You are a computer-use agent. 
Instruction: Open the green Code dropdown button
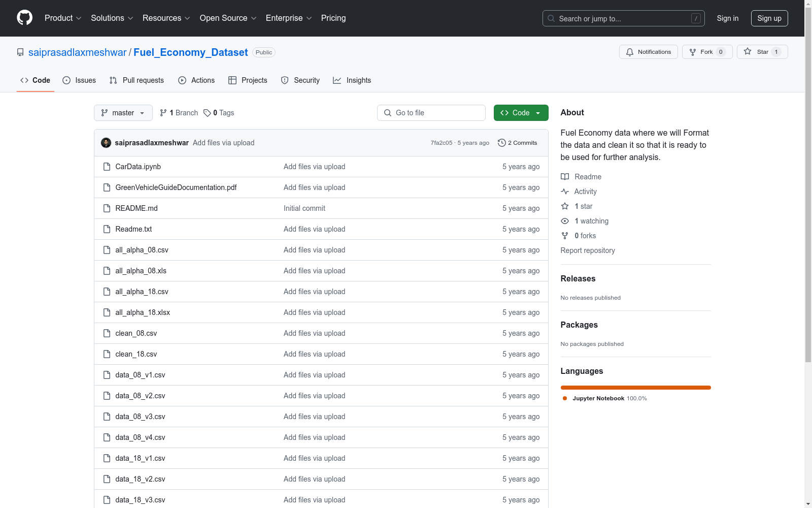coord(521,113)
